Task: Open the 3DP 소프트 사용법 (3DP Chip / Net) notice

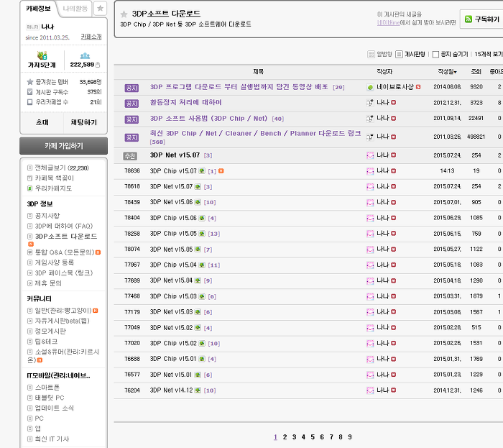Action: pos(208,119)
